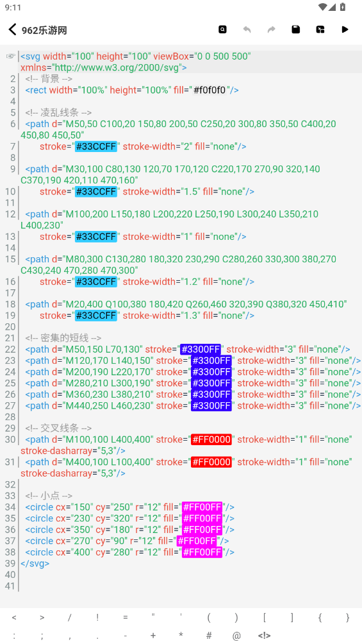The height and width of the screenshot is (644, 362).
Task: Tap the pointing hand icon on line 1
Action: pos(11,56)
